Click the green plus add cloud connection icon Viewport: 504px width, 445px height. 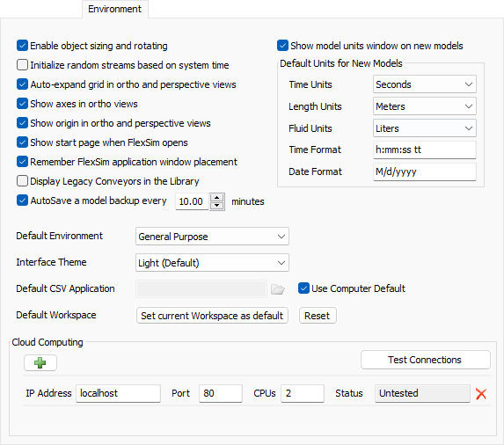(x=40, y=362)
